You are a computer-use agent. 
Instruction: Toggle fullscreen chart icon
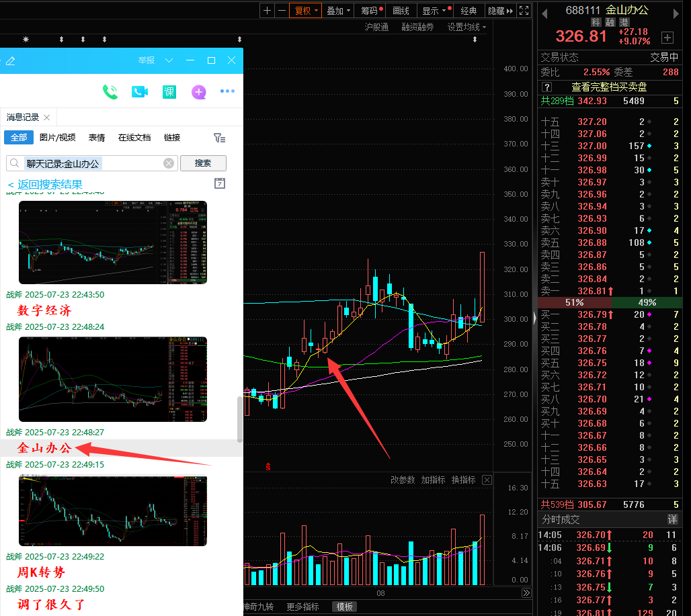click(x=524, y=11)
